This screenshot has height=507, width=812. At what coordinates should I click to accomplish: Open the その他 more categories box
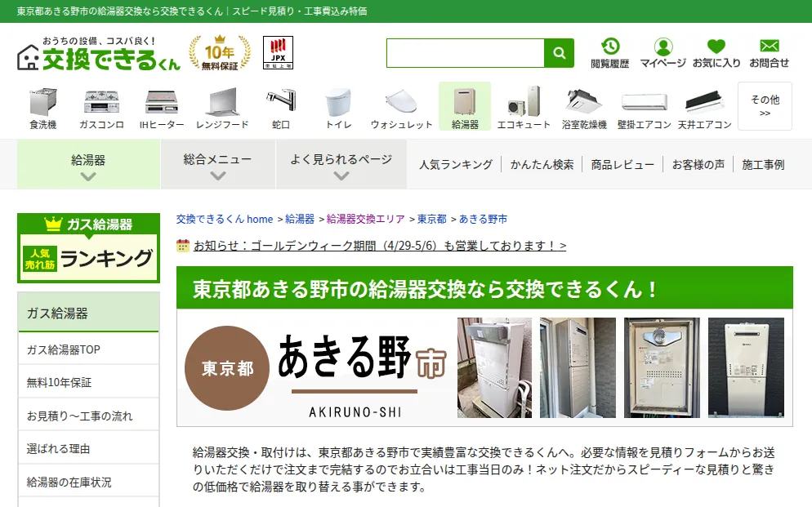click(x=765, y=106)
